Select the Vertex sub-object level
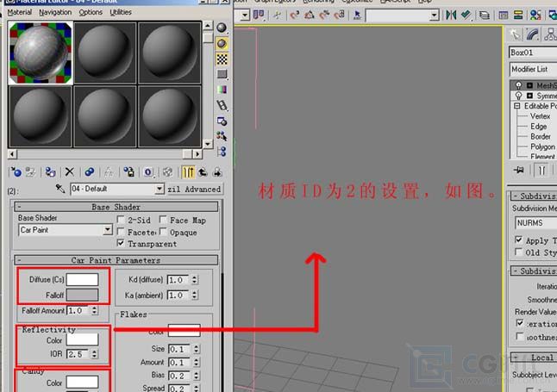Viewport: 557px width, 392px height. (540, 116)
